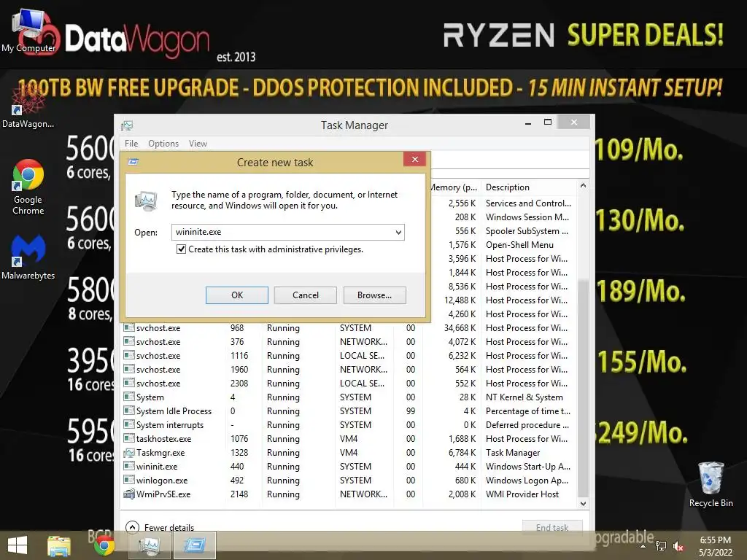The width and height of the screenshot is (747, 560).
Task: Click the Task Manager title bar icon
Action: [x=127, y=125]
